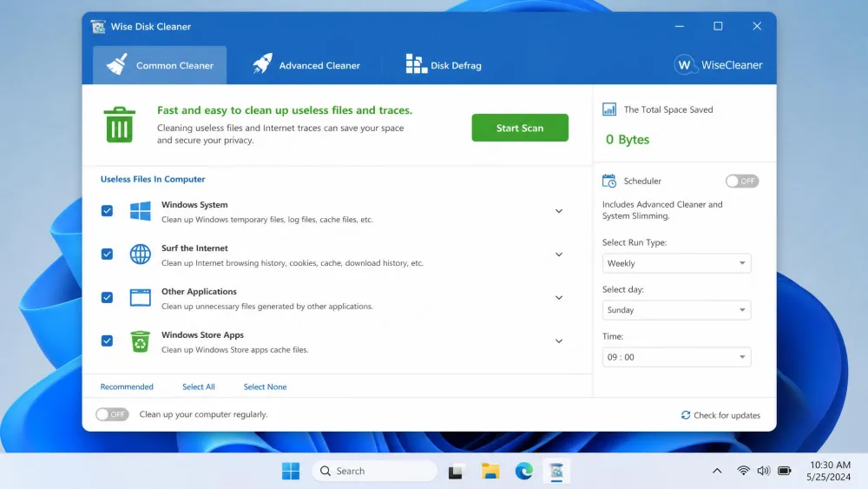This screenshot has width=868, height=489.
Task: Turn on the Scheduler switch
Action: (x=742, y=181)
